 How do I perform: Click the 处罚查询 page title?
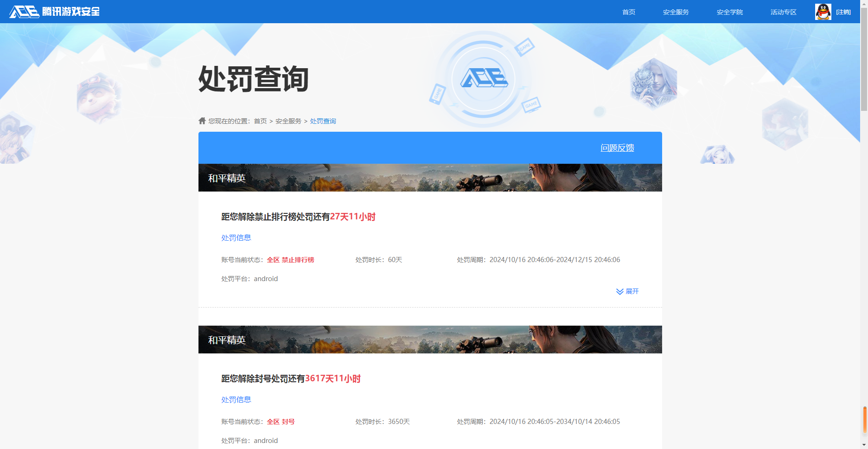[x=254, y=79]
